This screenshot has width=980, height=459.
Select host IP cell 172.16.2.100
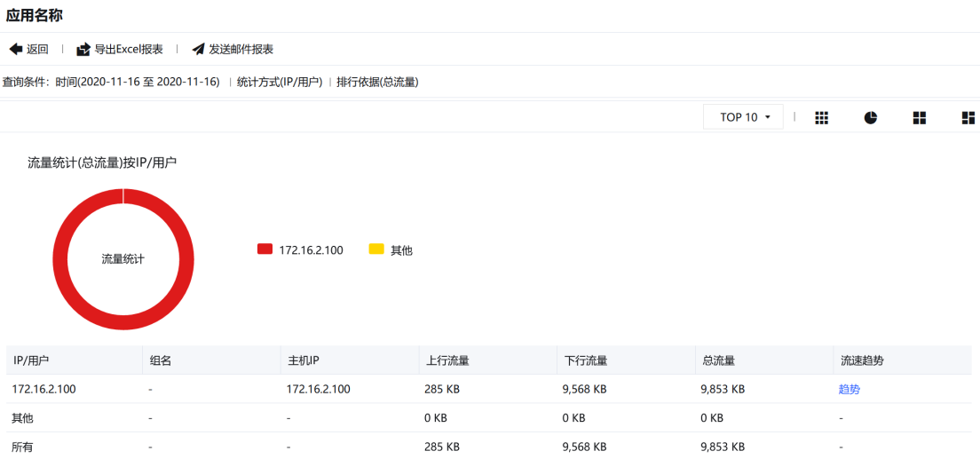click(x=319, y=389)
